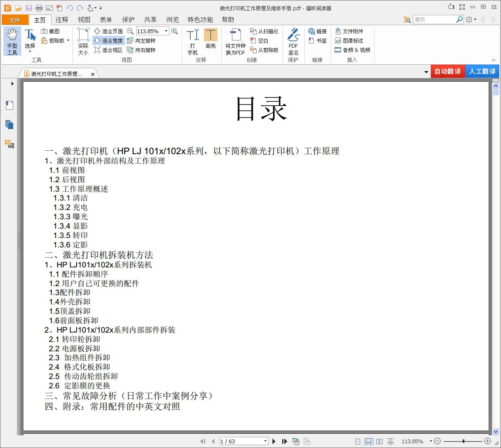Screen dimensions: 501x448
Task: Enable continuous facing view mode
Action: pyautogui.click(x=390, y=442)
